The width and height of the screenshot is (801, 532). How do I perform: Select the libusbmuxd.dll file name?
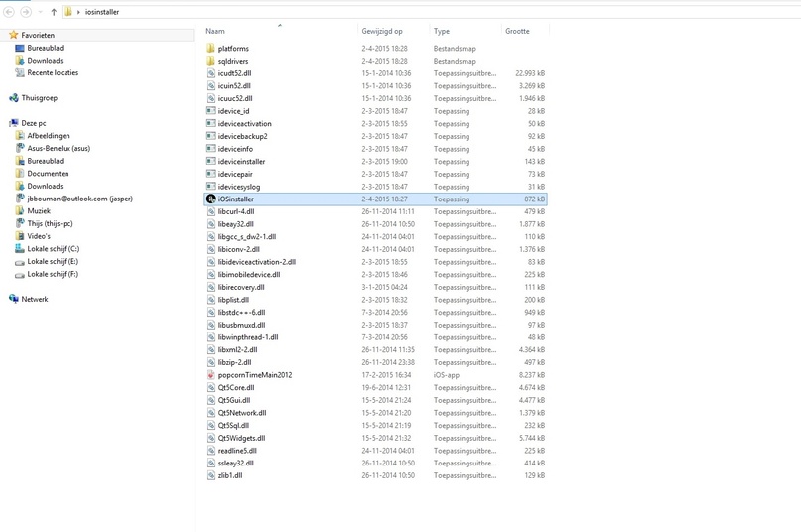(241, 325)
